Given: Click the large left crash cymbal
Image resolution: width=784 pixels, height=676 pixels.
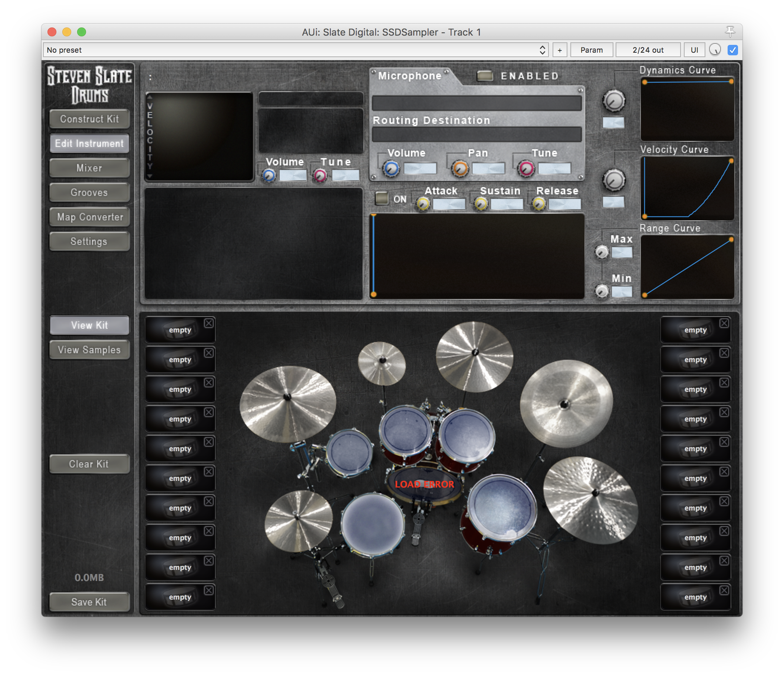Looking at the screenshot, I should (x=287, y=404).
